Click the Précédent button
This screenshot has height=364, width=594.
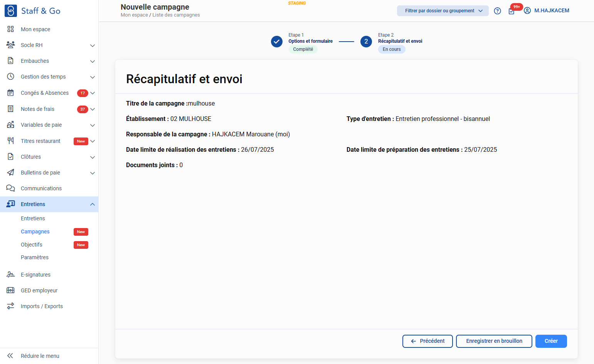[427, 341]
